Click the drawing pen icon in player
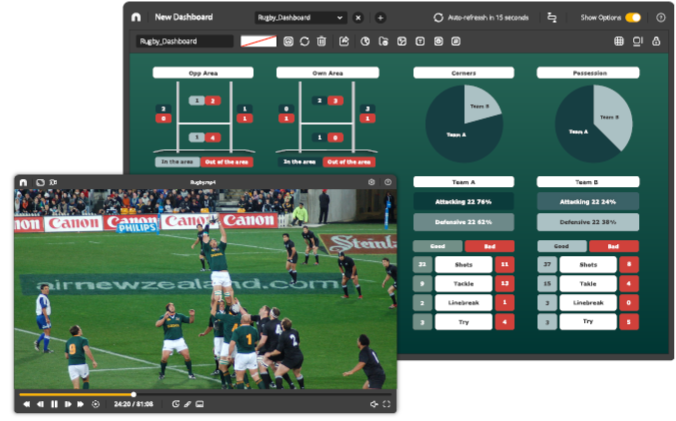This screenshot has width=676, height=421. point(187,404)
